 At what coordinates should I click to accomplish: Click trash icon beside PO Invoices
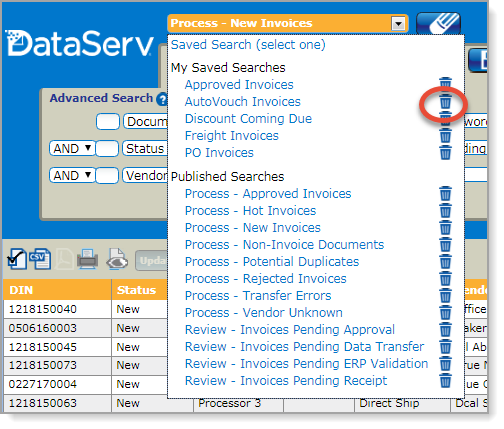pyautogui.click(x=445, y=152)
